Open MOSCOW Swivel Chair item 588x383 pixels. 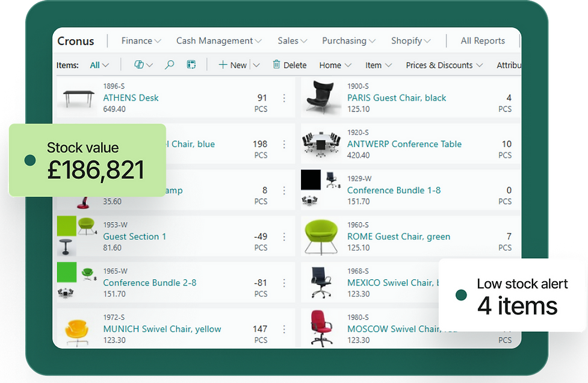click(392, 329)
